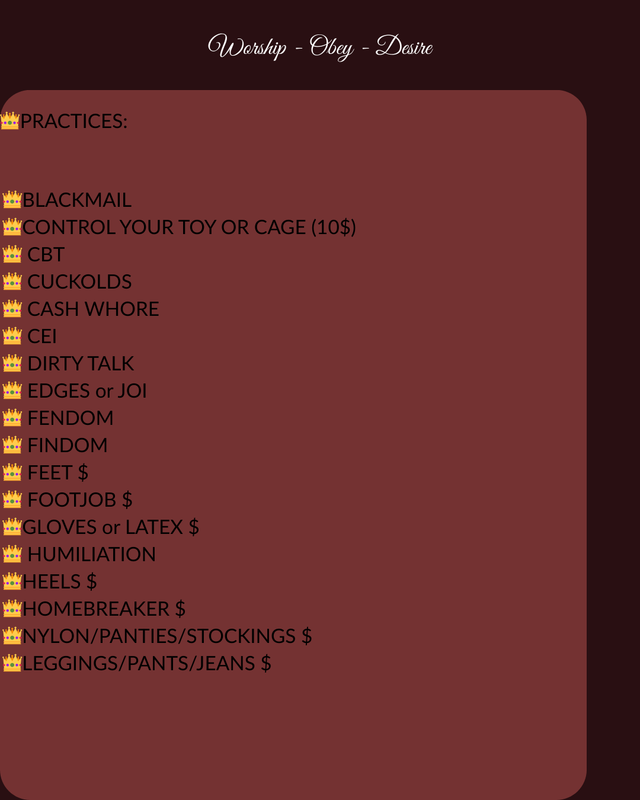
Task: Click the HEELS $ text
Action: (x=60, y=581)
